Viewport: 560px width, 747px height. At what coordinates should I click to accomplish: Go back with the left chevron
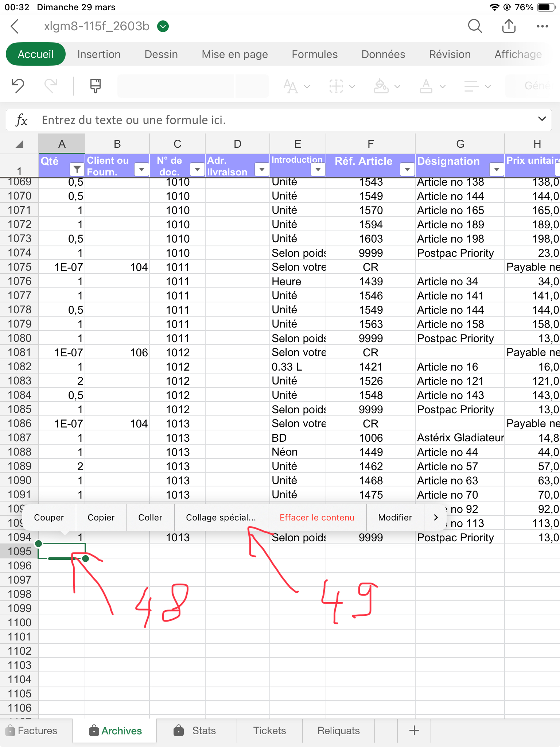pyautogui.click(x=15, y=26)
